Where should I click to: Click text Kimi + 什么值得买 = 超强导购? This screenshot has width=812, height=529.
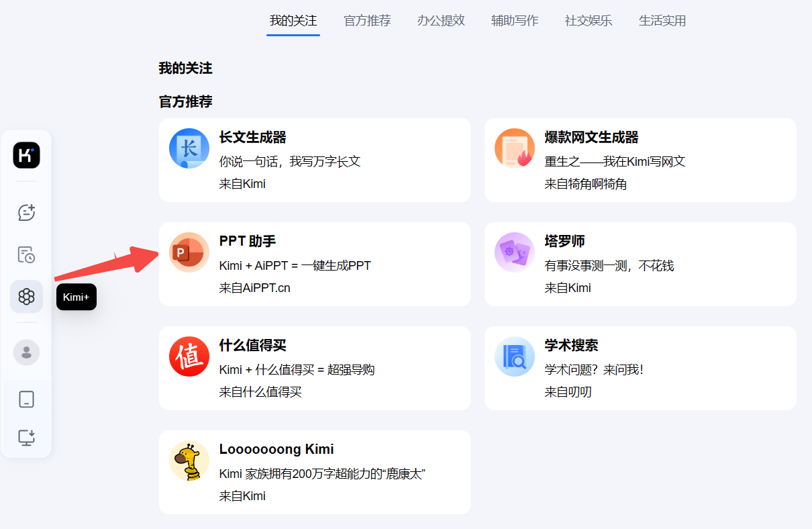point(297,370)
